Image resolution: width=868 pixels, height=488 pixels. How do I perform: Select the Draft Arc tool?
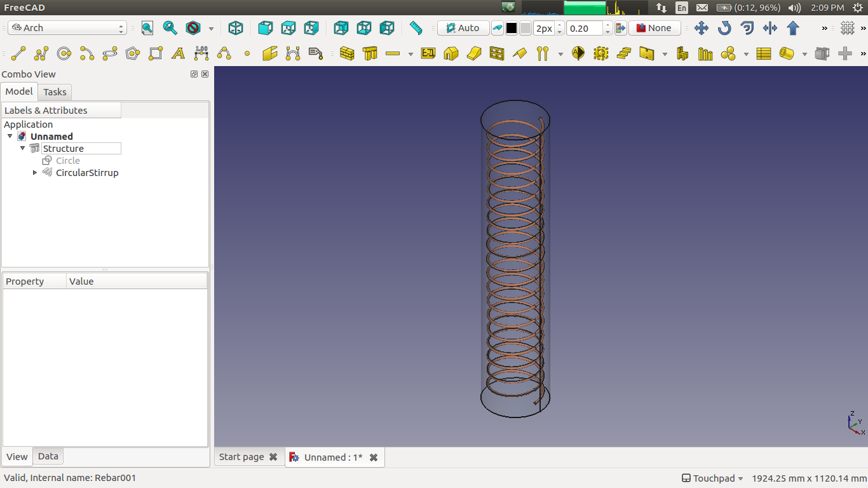tap(87, 53)
